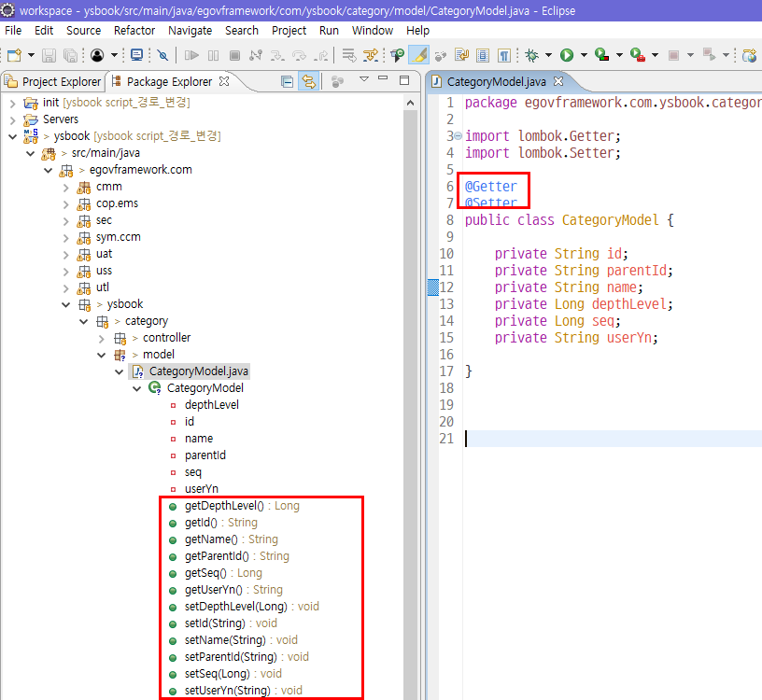This screenshot has height=700, width=762.
Task: Click the Drop to Frame icon
Action: click(x=349, y=55)
